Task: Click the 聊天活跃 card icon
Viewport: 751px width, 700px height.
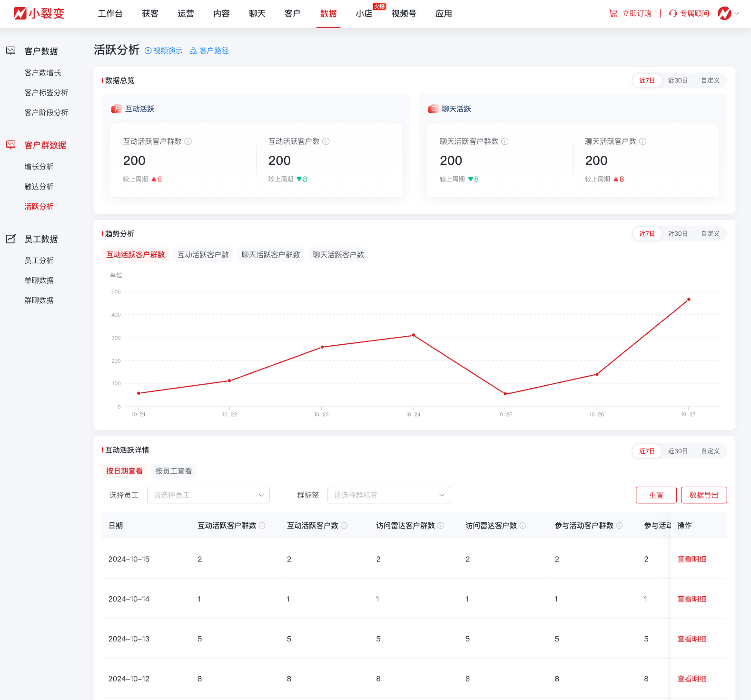Action: tap(433, 109)
